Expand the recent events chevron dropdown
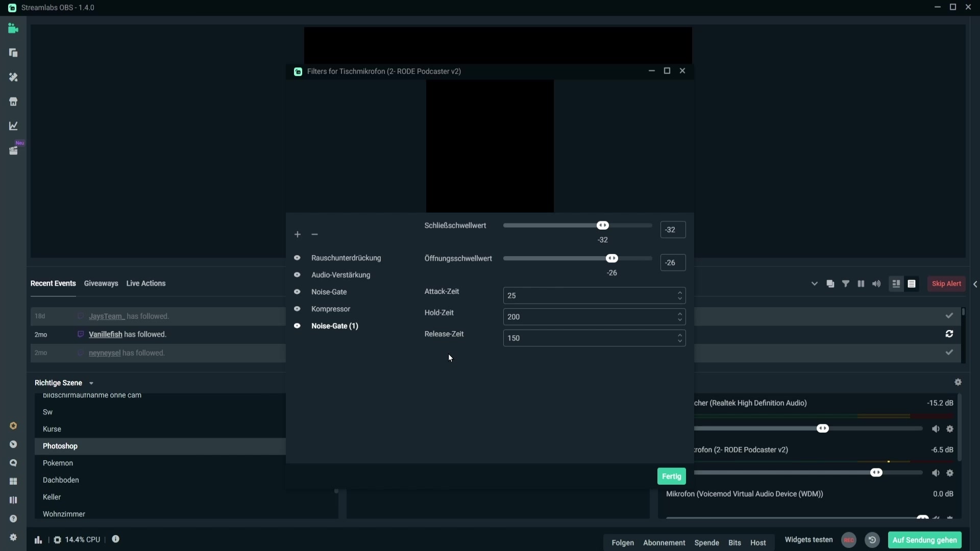The width and height of the screenshot is (980, 551). click(814, 284)
